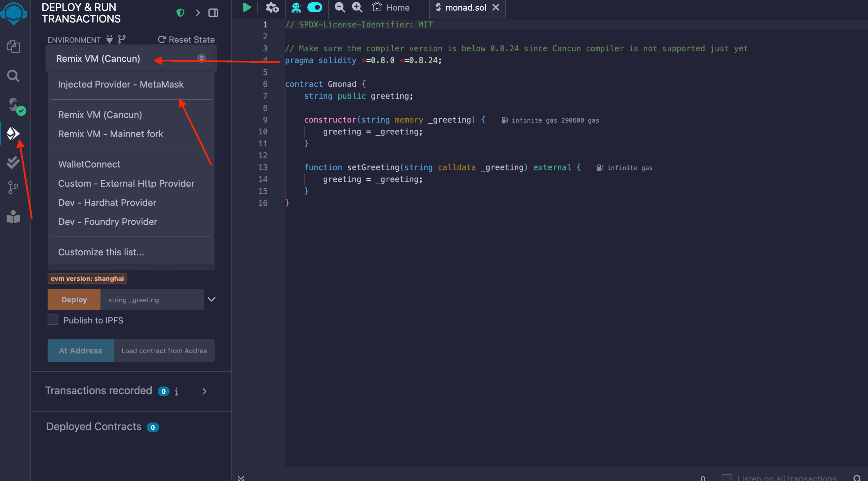The image size is (868, 481).
Task: Zoom out the editor font
Action: click(x=340, y=7)
